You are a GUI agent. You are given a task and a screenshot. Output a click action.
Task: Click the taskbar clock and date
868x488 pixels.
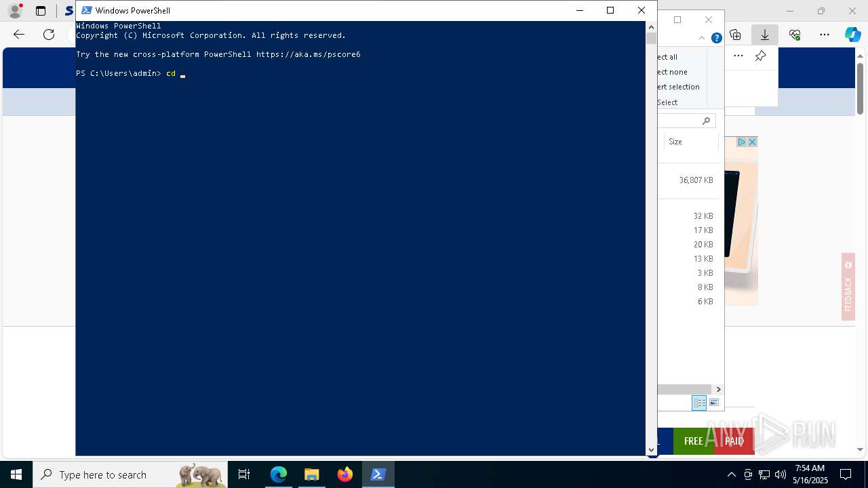pyautogui.click(x=810, y=474)
